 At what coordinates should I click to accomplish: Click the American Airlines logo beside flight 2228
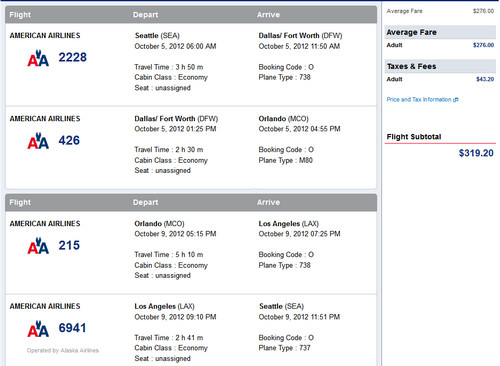38,58
